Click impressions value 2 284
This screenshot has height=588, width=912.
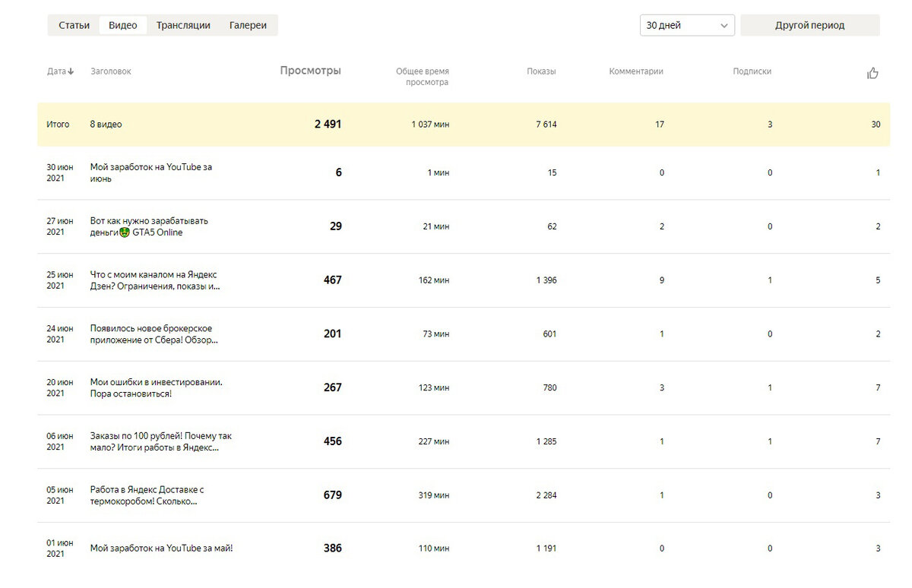coord(546,495)
